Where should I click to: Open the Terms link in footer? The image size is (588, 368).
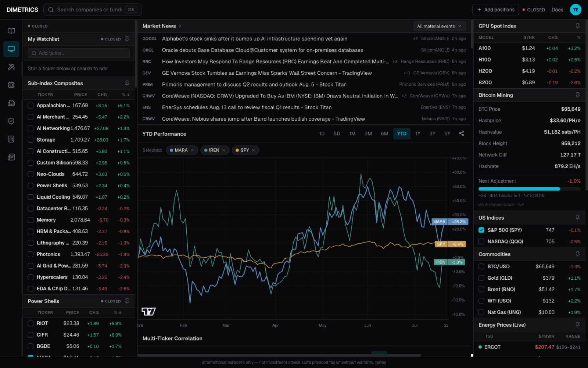tap(380, 362)
